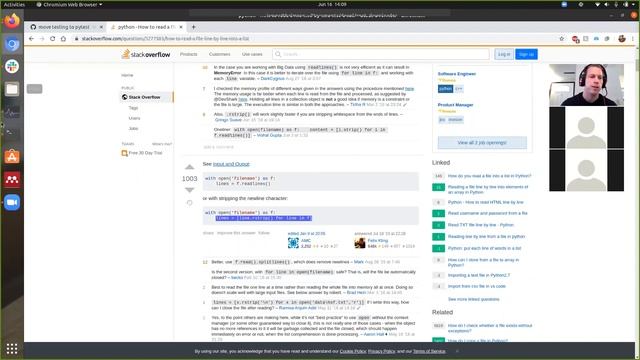This screenshot has height=360, width=640.
Task: Open related 'How do I check whether a file exists'
Action: click(490, 328)
